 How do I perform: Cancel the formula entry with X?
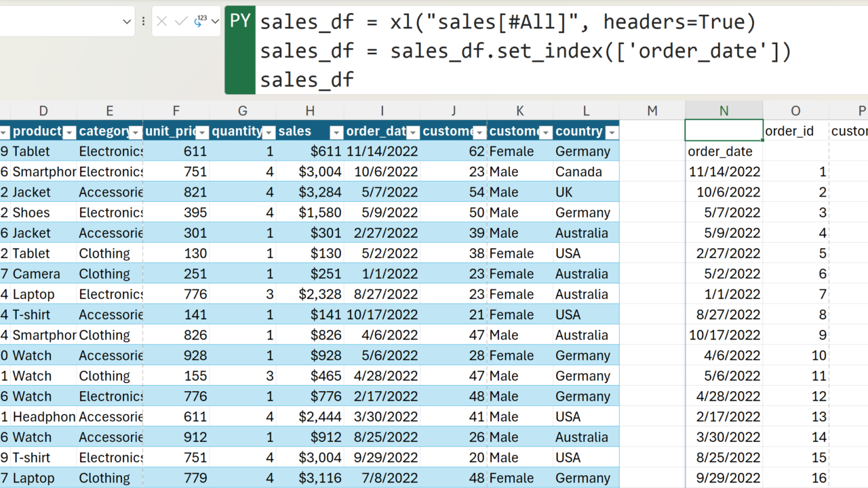pos(161,22)
